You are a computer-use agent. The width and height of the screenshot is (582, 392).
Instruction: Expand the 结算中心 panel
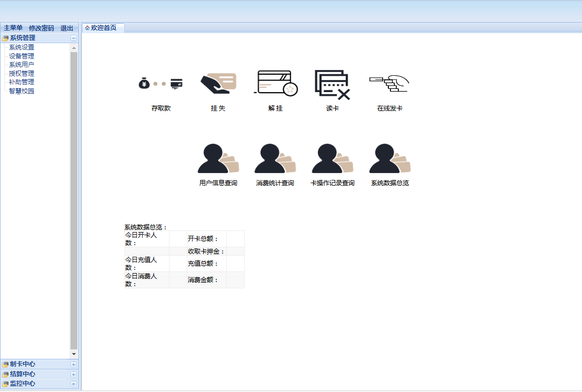coord(74,374)
